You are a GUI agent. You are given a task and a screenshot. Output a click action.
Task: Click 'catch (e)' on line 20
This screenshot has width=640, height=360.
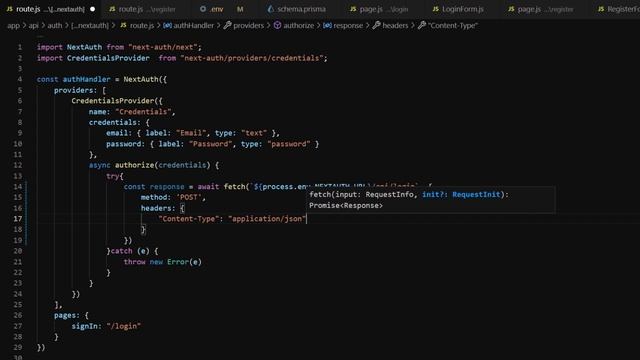point(130,251)
